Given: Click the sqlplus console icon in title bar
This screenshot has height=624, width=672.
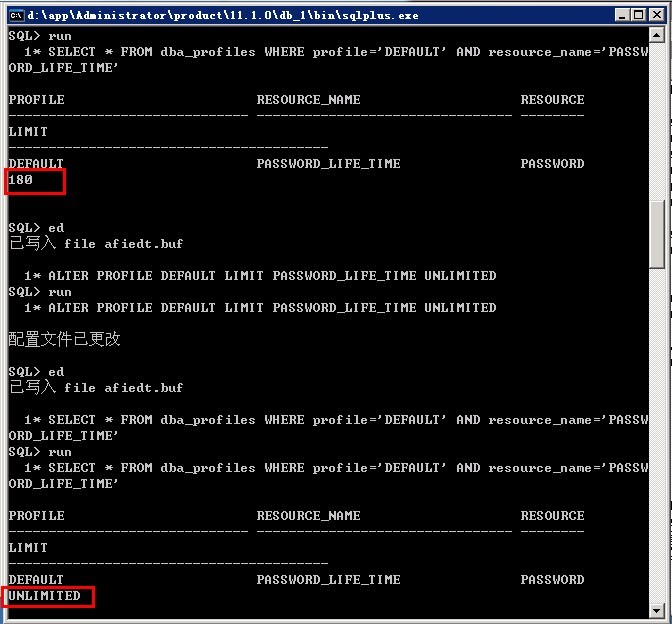Looking at the screenshot, I should pyautogui.click(x=15, y=15).
